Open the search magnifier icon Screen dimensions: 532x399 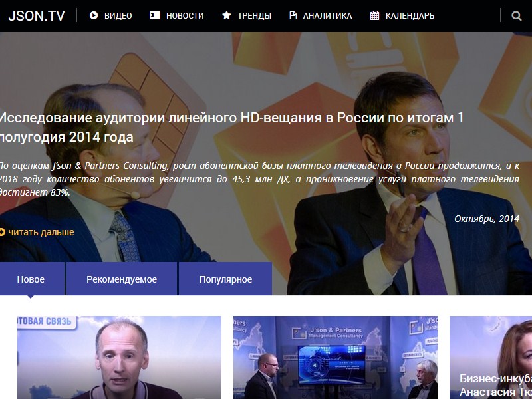pyautogui.click(x=517, y=15)
